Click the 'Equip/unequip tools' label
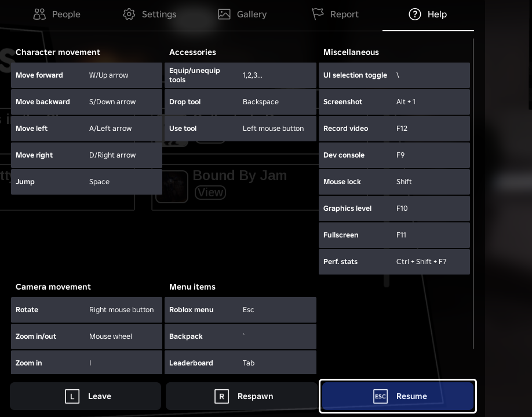532x417 pixels. pyautogui.click(x=194, y=75)
